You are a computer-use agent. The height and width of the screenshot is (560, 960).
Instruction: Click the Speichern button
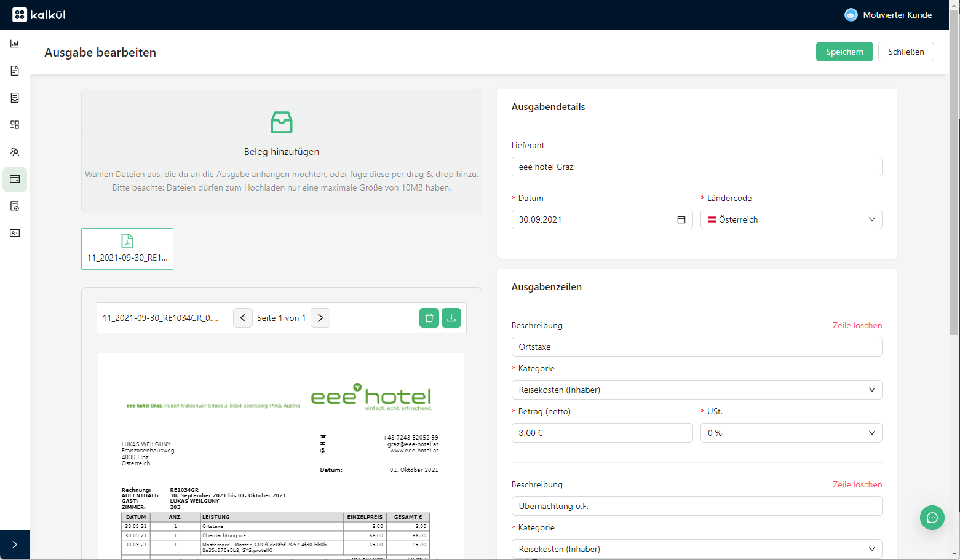[x=844, y=52]
